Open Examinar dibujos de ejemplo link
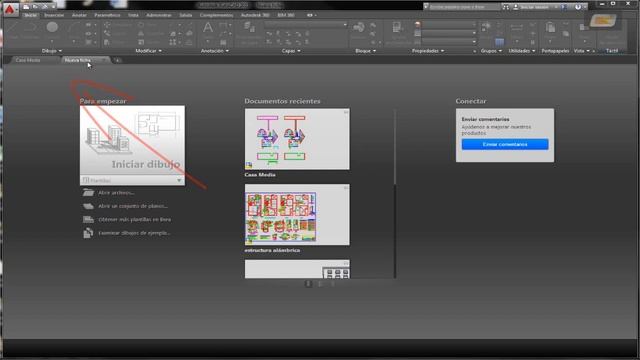This screenshot has width=640, height=360. click(x=134, y=233)
